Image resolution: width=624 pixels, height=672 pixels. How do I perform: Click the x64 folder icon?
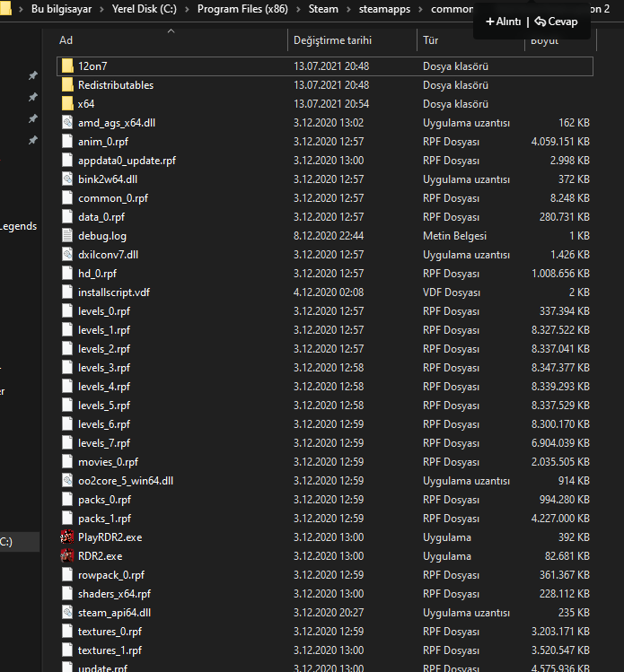click(67, 104)
